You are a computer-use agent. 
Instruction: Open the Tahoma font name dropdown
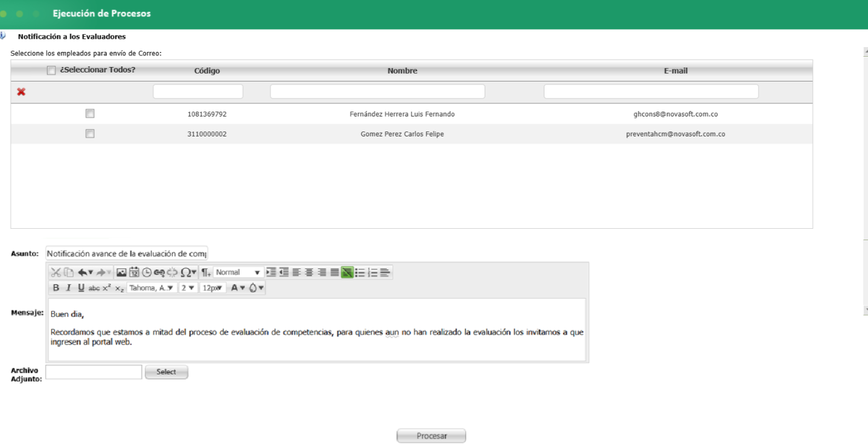[x=152, y=288]
